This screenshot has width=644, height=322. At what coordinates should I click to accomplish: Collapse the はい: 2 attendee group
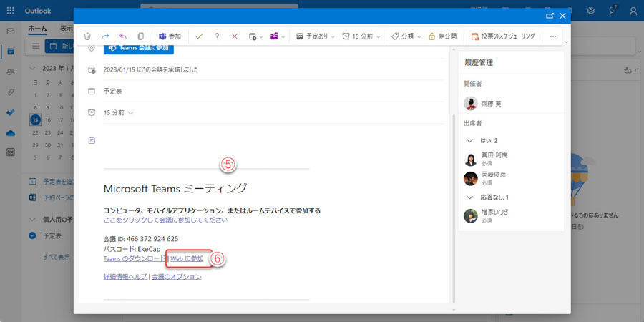click(x=470, y=140)
